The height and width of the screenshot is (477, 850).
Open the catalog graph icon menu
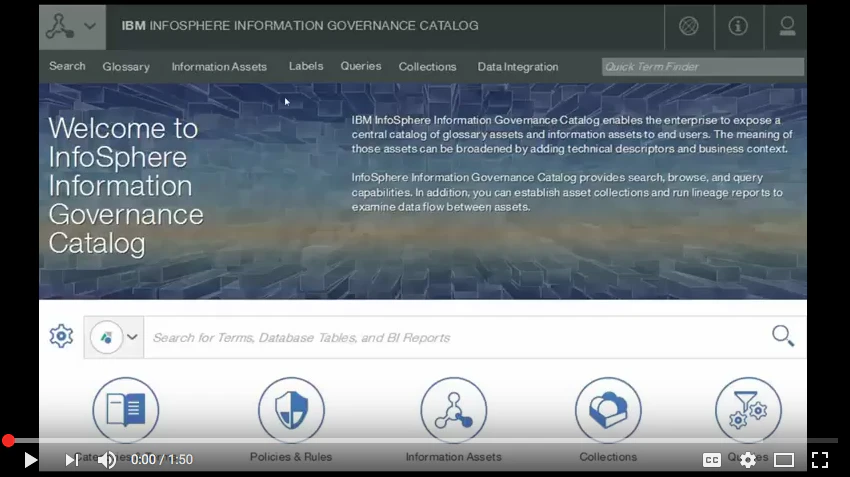click(60, 27)
